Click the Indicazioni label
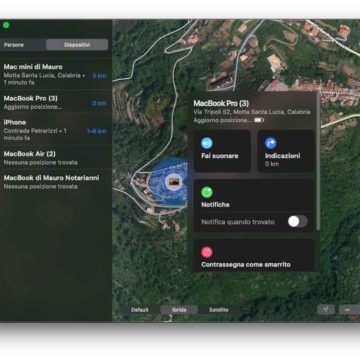This screenshot has width=360, height=360. pyautogui.click(x=283, y=156)
